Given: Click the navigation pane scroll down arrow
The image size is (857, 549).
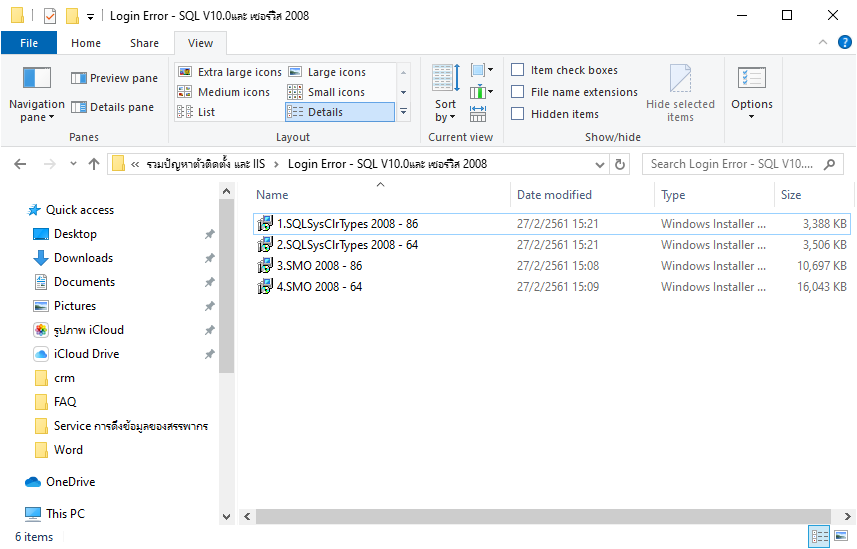Looking at the screenshot, I should [226, 516].
